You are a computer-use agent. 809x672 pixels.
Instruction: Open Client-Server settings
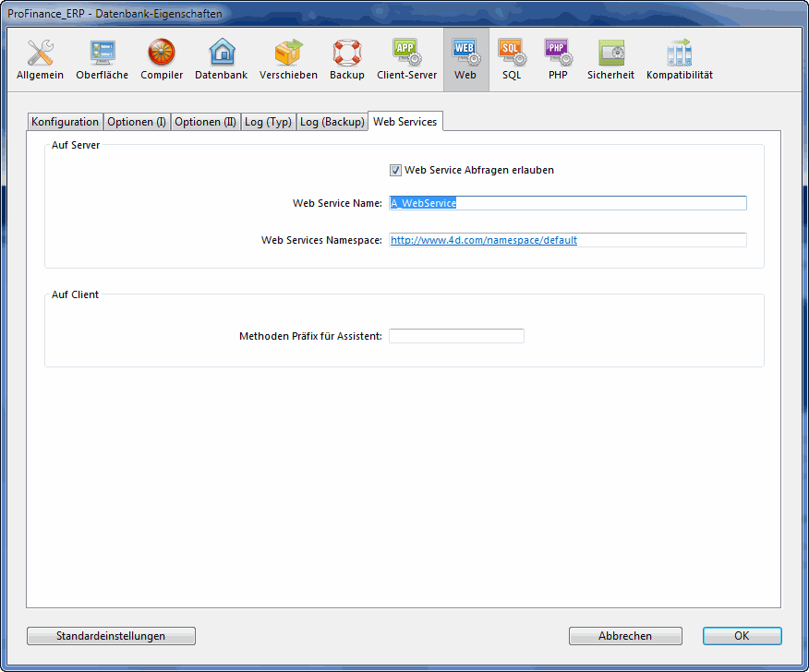pyautogui.click(x=406, y=59)
